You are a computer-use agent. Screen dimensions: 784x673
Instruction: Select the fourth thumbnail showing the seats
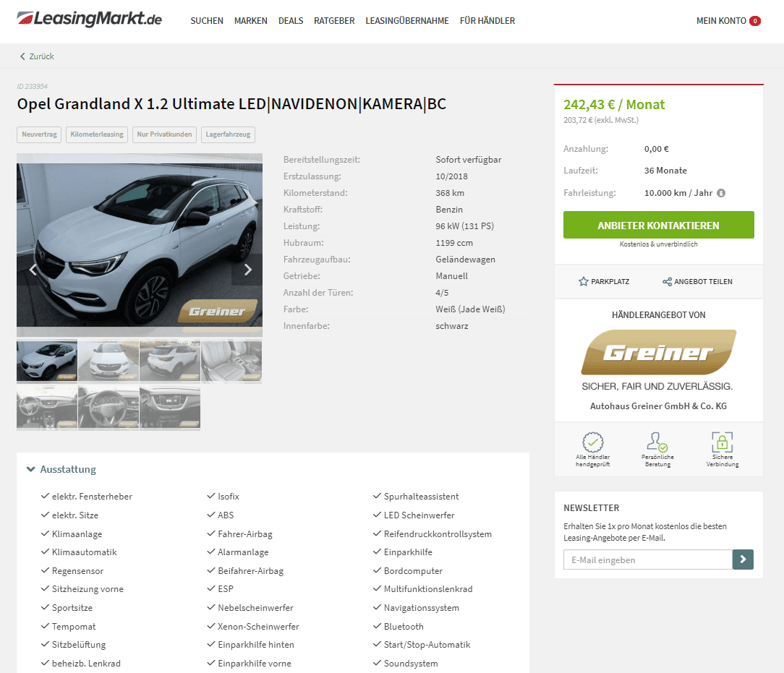pyautogui.click(x=231, y=361)
